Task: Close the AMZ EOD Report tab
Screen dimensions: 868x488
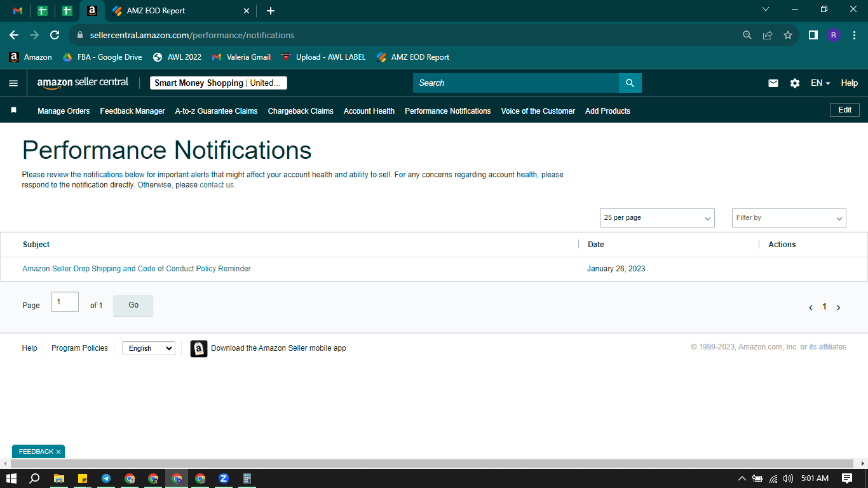Action: tap(247, 11)
